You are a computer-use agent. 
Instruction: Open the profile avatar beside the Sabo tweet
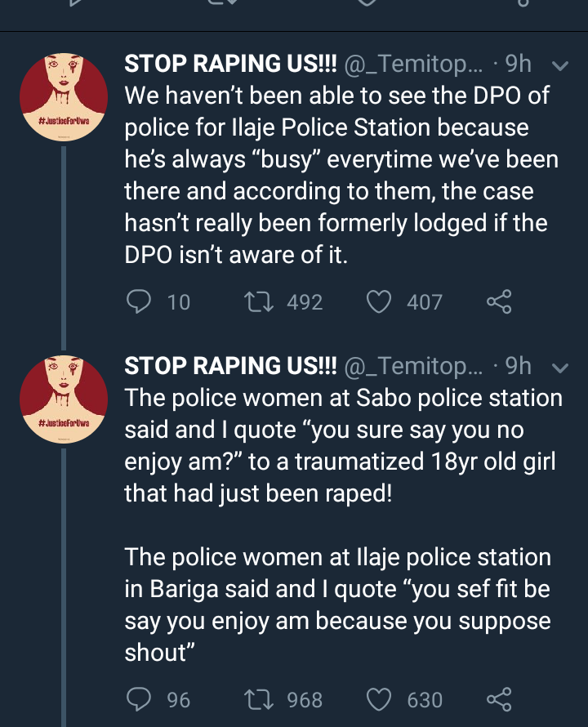(x=64, y=403)
